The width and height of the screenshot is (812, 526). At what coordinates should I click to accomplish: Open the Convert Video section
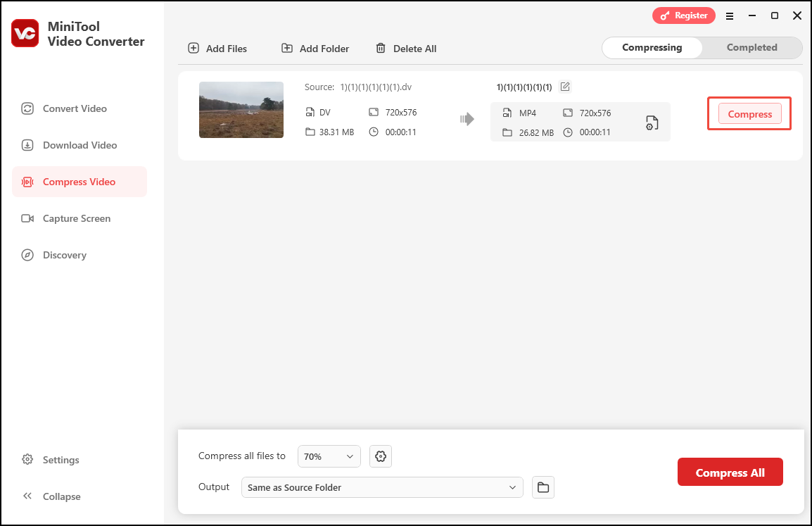[80, 109]
